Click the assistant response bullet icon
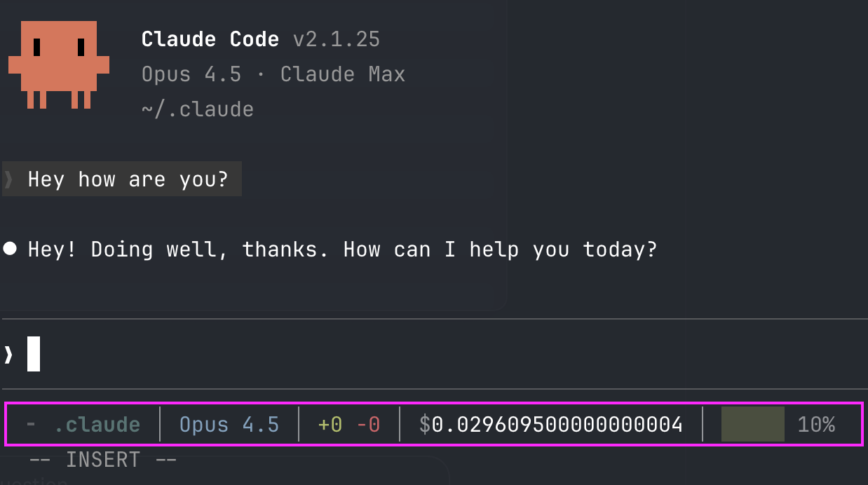This screenshot has height=485, width=868. pos(10,248)
